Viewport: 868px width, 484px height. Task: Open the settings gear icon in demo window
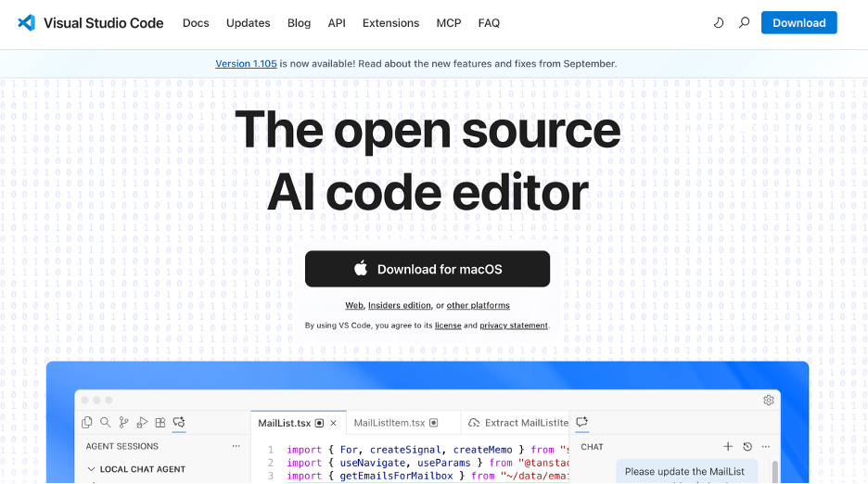(769, 400)
